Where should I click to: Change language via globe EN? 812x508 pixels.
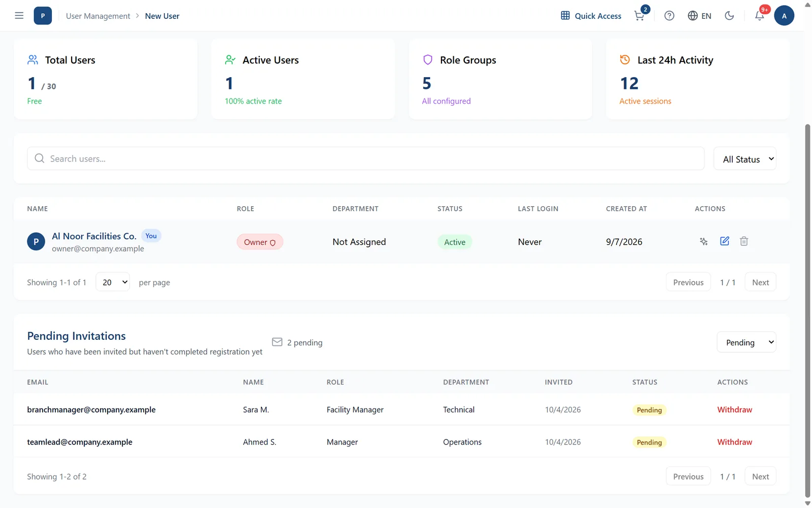tap(699, 16)
